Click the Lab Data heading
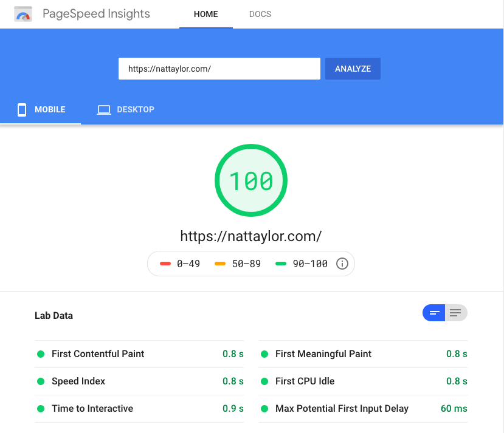 tap(54, 316)
